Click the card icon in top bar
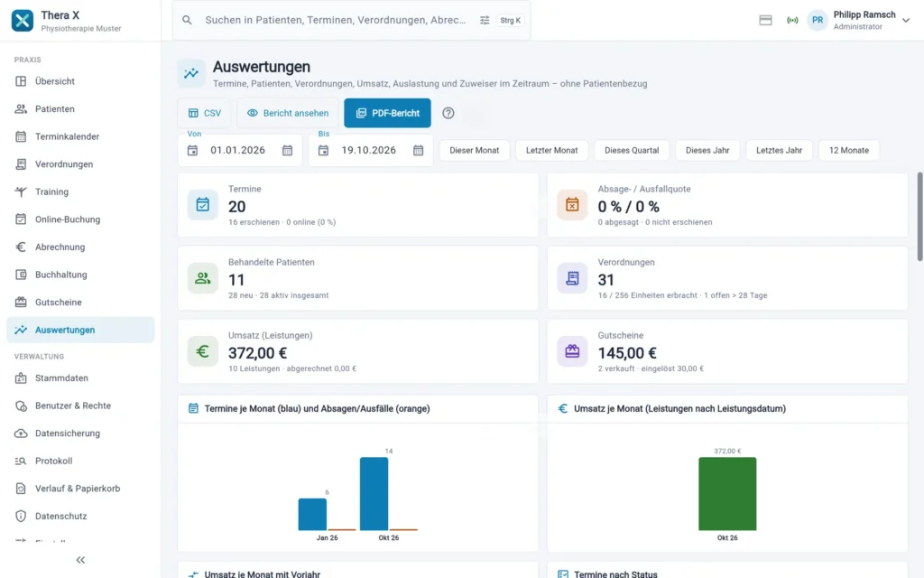924x578 pixels. tap(765, 20)
